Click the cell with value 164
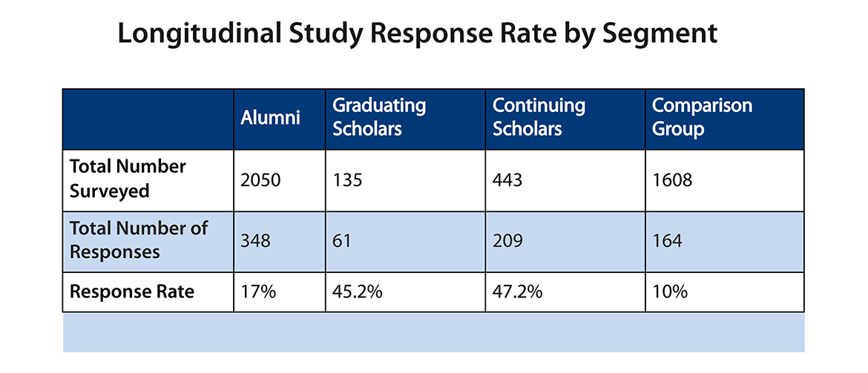This screenshot has width=868, height=373. (668, 242)
